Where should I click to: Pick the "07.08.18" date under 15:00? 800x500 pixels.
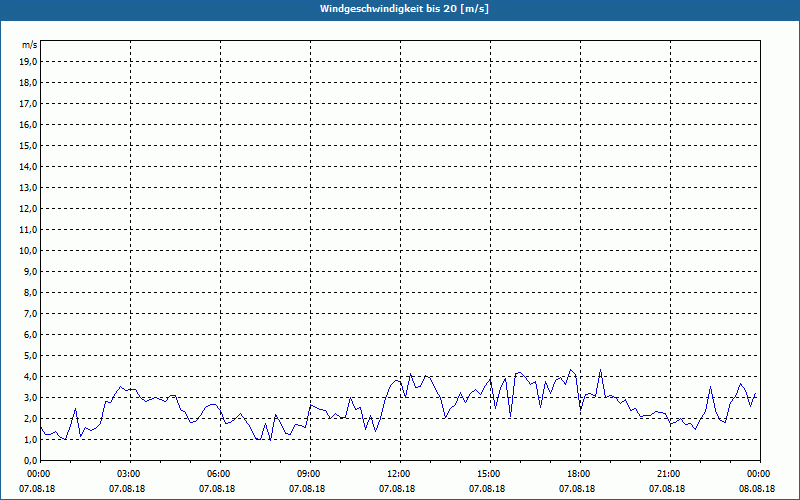487,488
